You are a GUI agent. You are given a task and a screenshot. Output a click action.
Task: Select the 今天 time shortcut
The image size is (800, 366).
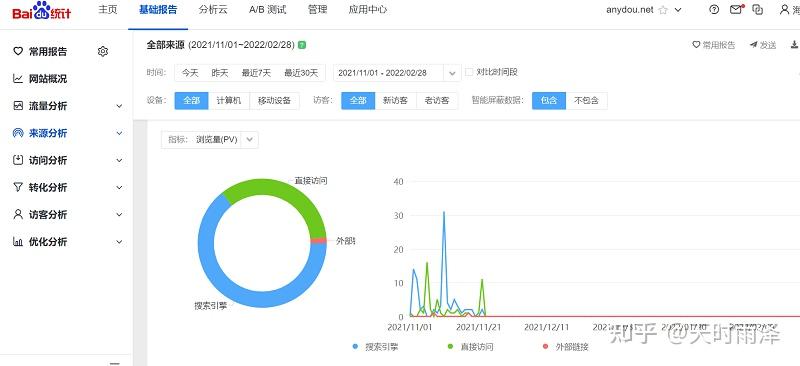[x=190, y=73]
